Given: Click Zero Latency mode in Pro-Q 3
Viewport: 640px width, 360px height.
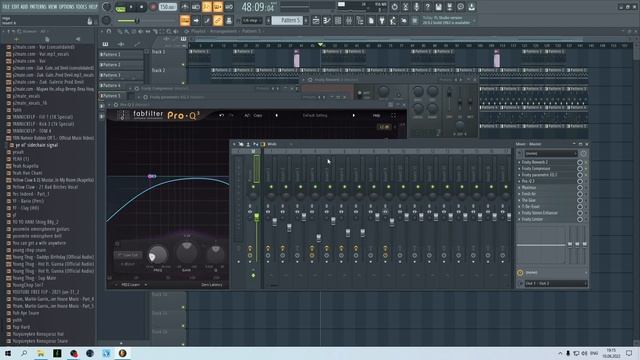Looking at the screenshot, I should (x=211, y=284).
